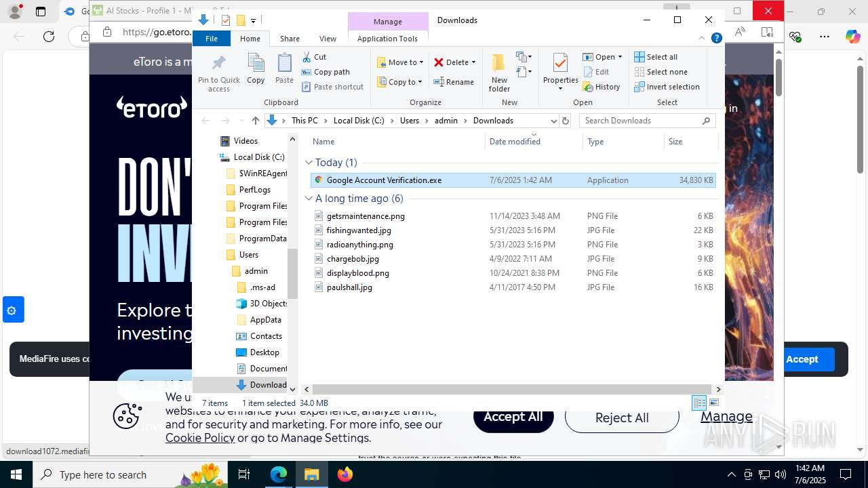Screen dimensions: 868x488
Task: Click the search magnifier in Search Downloads
Action: pos(706,121)
